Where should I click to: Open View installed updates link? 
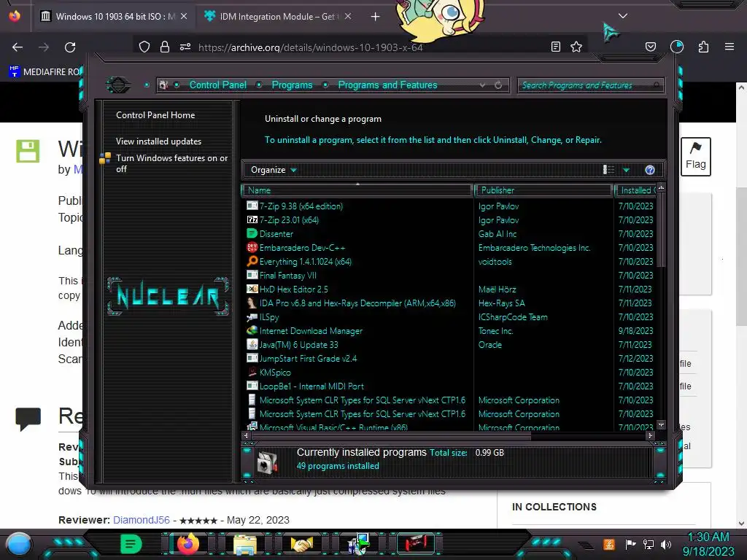[158, 141]
